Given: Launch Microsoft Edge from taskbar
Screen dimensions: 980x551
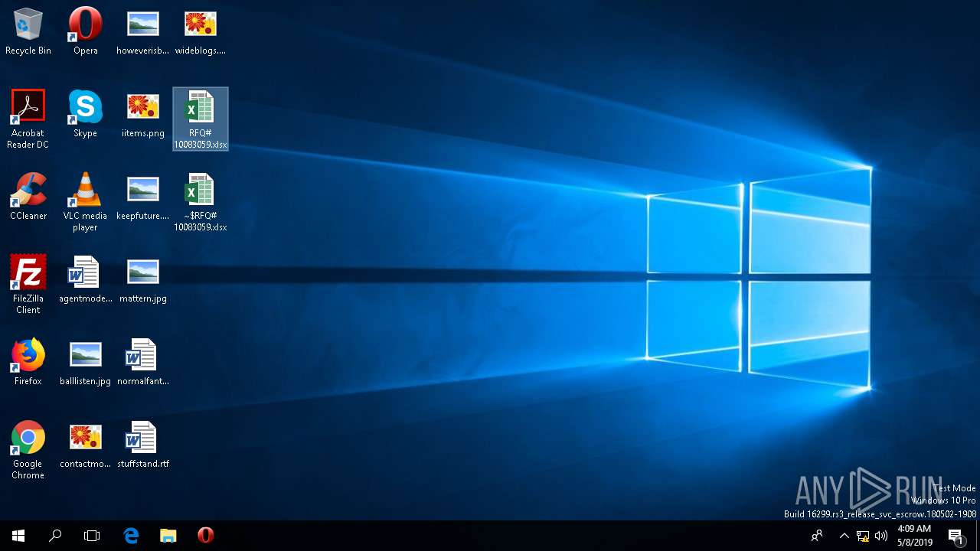Looking at the screenshot, I should coord(131,536).
